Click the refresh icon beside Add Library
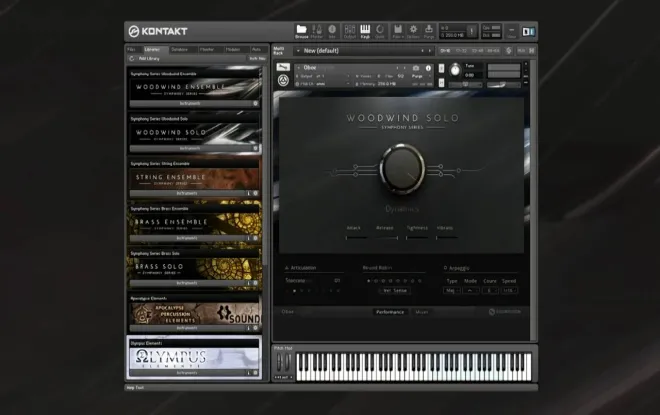The image size is (660, 415). click(x=132, y=59)
